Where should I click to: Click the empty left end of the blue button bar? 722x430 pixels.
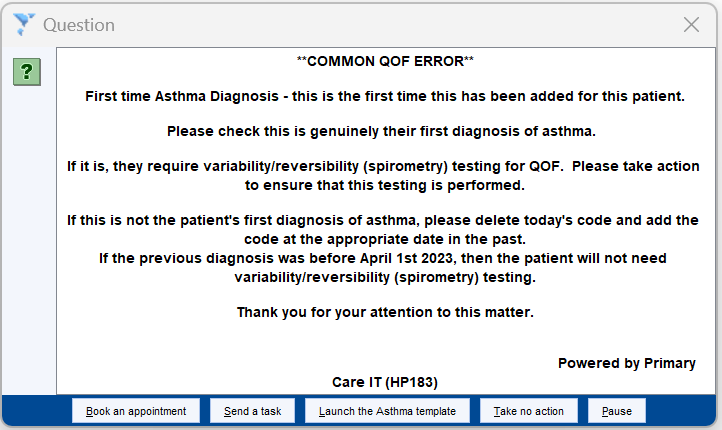tap(37, 411)
